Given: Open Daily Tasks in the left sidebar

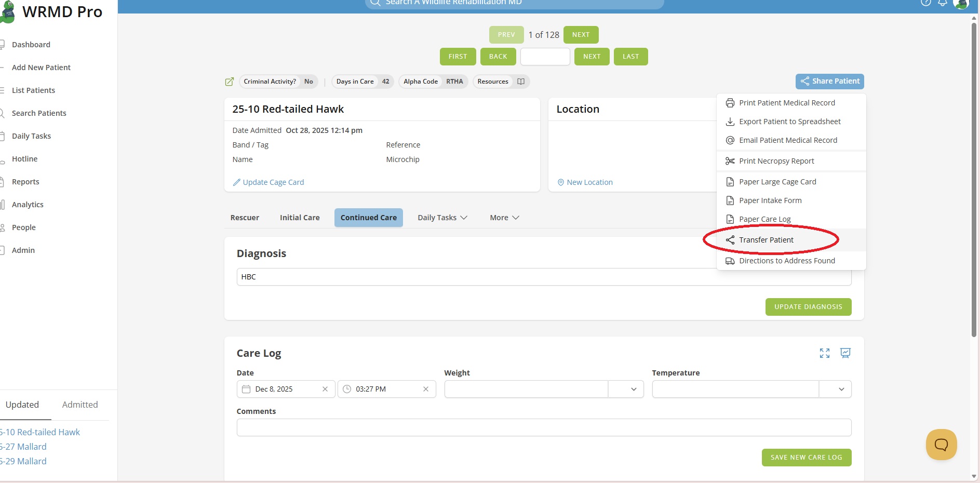Looking at the screenshot, I should (x=31, y=136).
